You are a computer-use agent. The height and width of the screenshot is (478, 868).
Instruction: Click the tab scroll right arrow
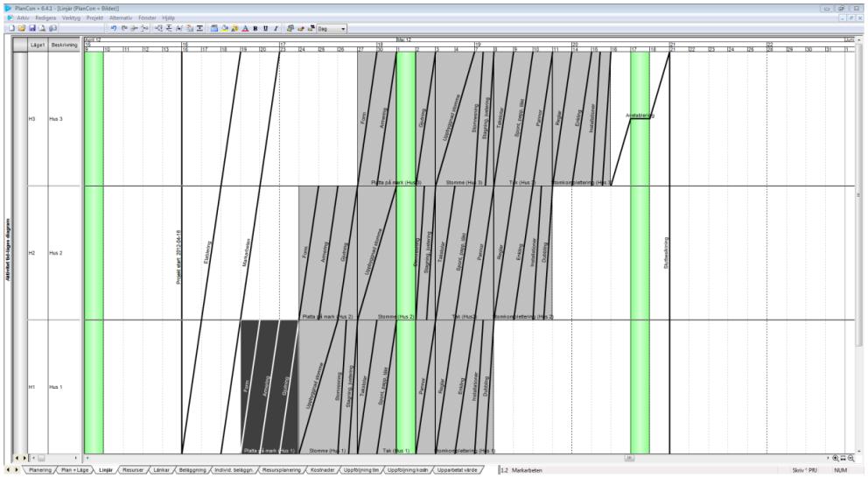pyautogui.click(x=16, y=470)
